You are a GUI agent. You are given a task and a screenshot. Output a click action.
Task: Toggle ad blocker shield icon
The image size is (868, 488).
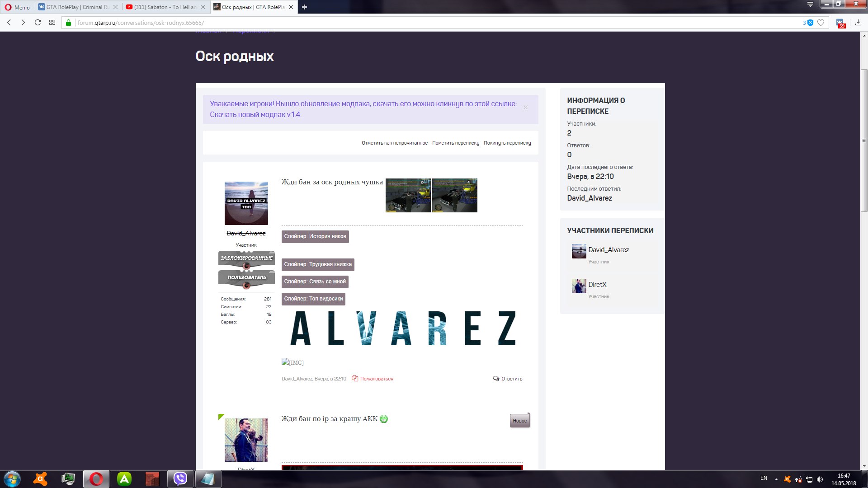click(810, 23)
